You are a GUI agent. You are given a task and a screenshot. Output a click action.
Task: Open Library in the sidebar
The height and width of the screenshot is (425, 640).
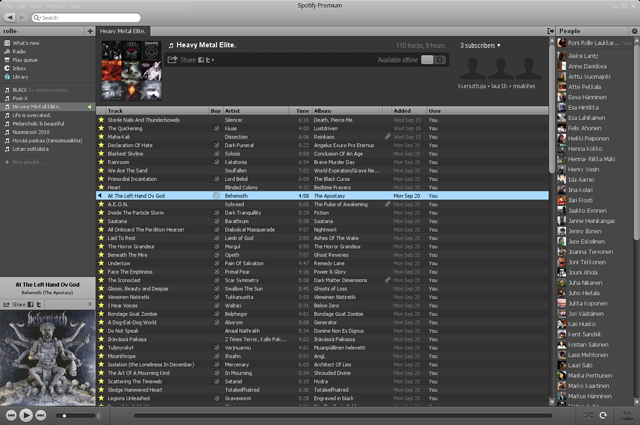point(20,77)
